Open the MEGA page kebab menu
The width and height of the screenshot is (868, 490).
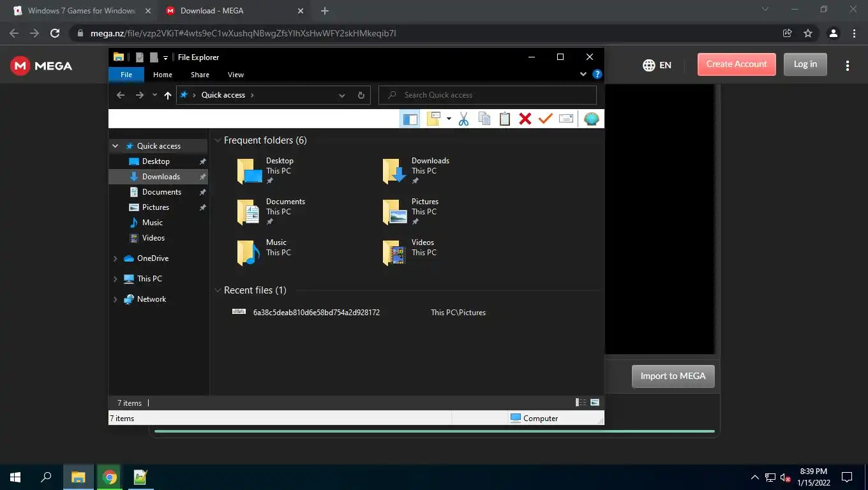pyautogui.click(x=848, y=65)
